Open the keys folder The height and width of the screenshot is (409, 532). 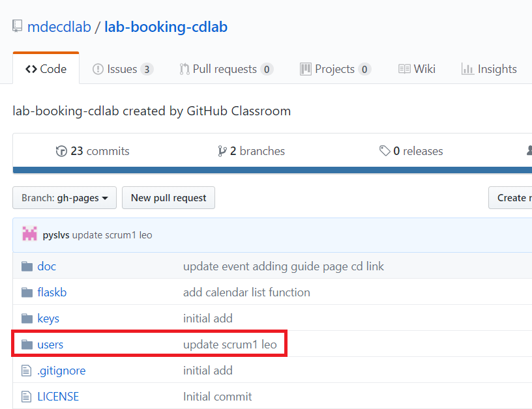[48, 318]
